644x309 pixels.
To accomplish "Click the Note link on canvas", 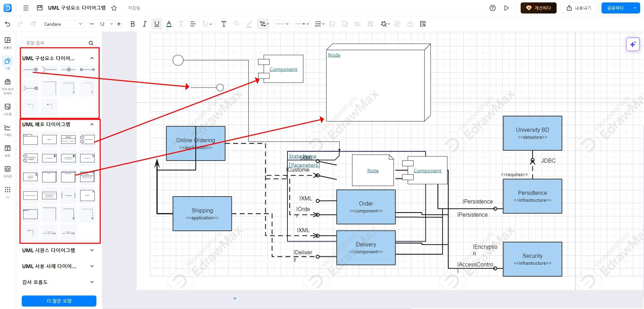I will pyautogui.click(x=373, y=171).
